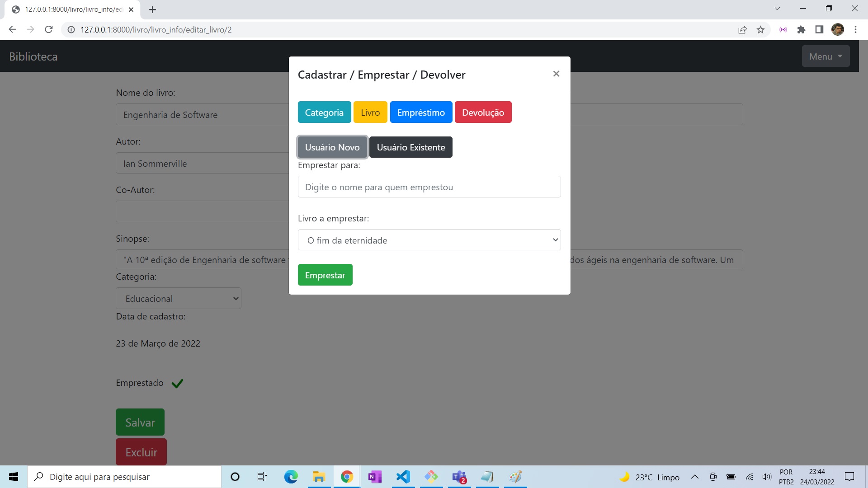Open OneNote from the taskbar

pos(375,477)
